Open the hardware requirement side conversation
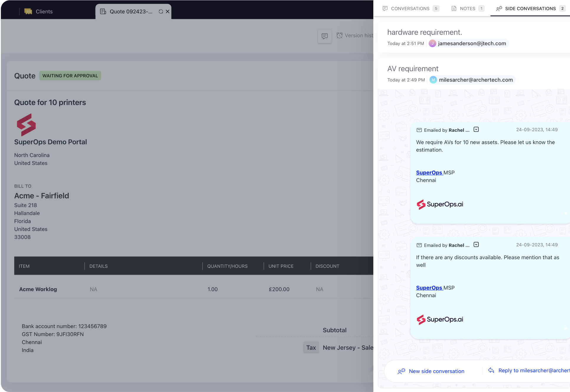The height and width of the screenshot is (392, 570). point(425,32)
